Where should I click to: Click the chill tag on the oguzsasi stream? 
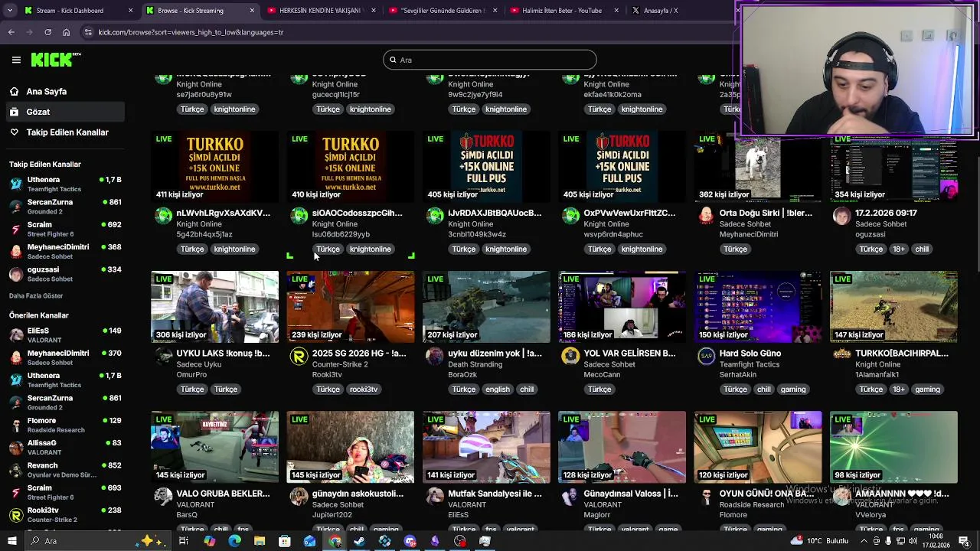point(922,249)
